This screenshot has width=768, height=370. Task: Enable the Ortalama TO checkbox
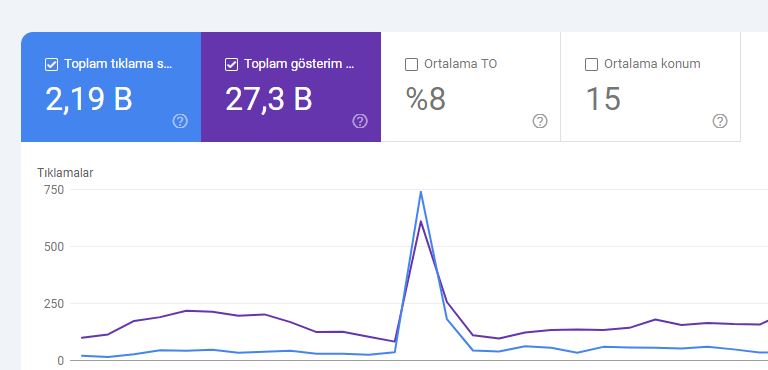click(411, 64)
